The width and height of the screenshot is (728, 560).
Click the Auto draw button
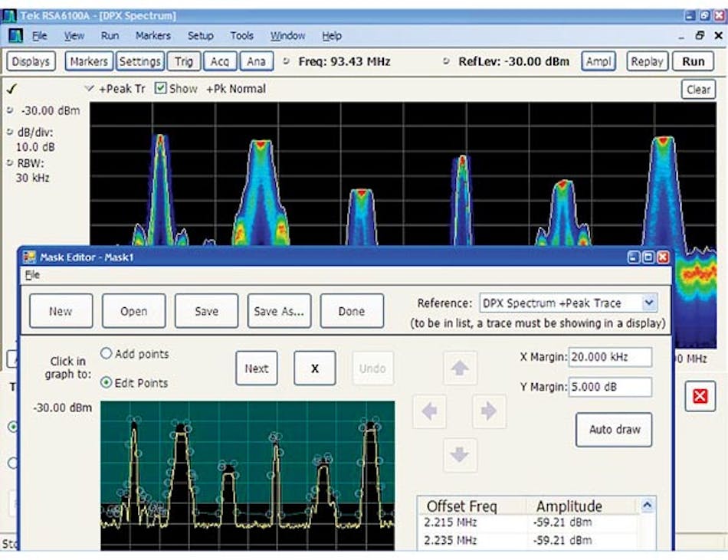[613, 430]
